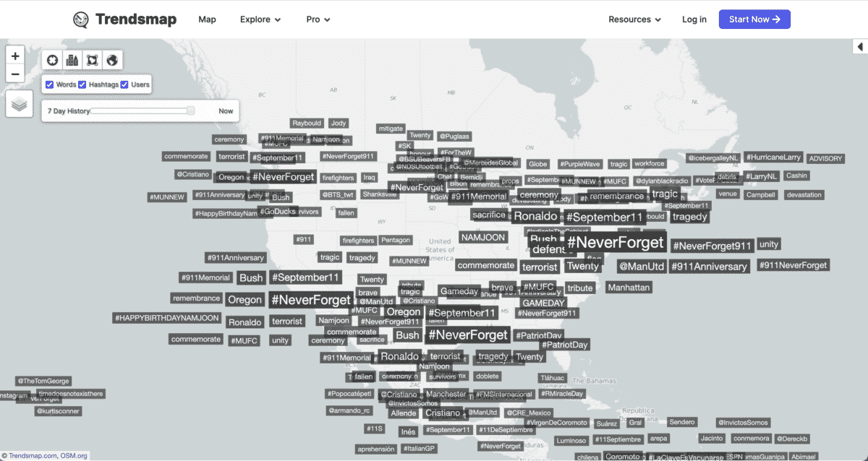This screenshot has height=461, width=868.
Task: Click the #911NeverForget hashtag
Action: (793, 265)
